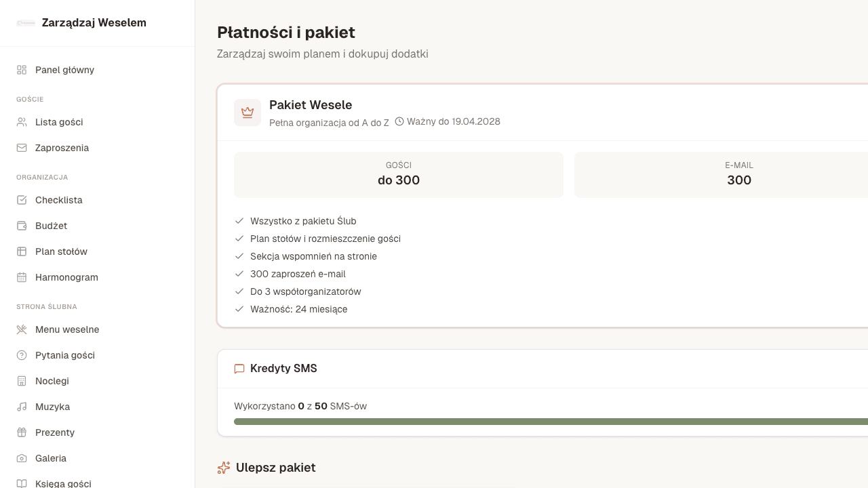
Task: Open Pytania gości question mark icon
Action: coord(21,355)
